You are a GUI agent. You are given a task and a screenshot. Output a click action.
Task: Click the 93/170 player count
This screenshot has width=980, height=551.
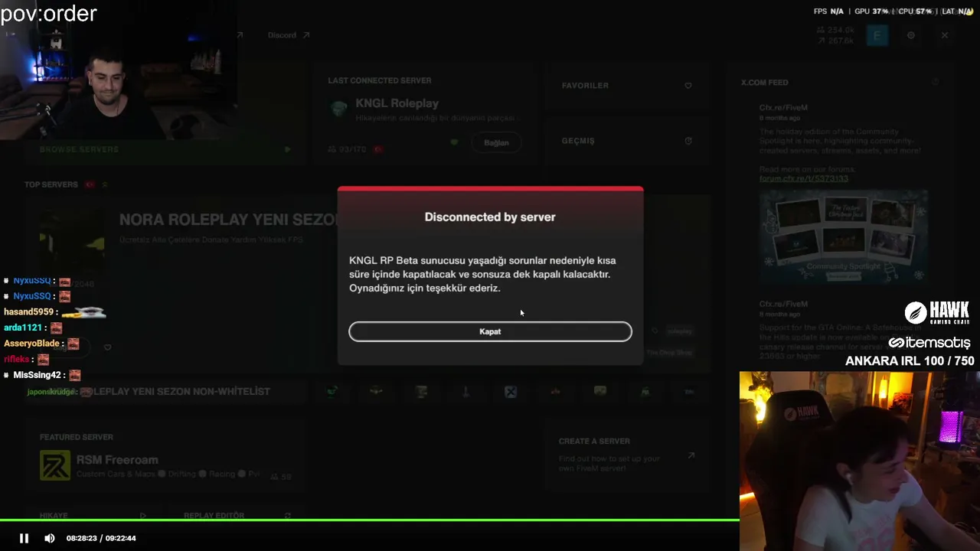pyautogui.click(x=347, y=149)
